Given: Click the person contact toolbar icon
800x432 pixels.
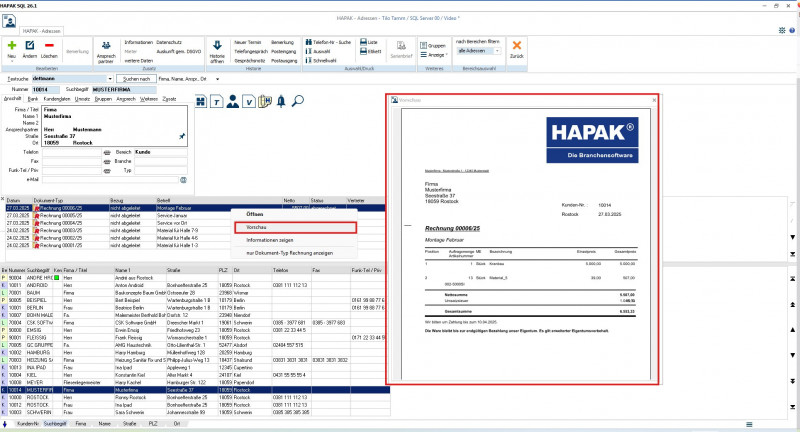Looking at the screenshot, I should pos(233,101).
